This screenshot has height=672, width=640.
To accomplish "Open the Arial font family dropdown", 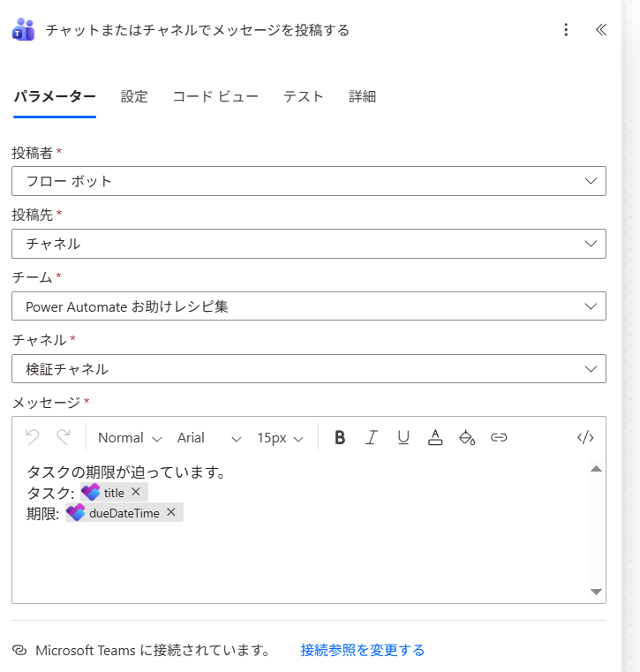I will pyautogui.click(x=209, y=438).
